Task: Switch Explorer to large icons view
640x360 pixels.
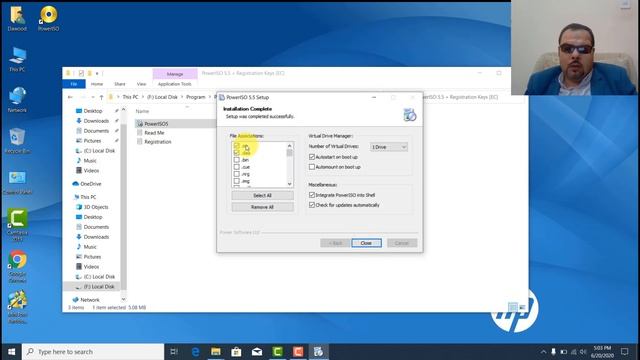Action: pos(522,307)
